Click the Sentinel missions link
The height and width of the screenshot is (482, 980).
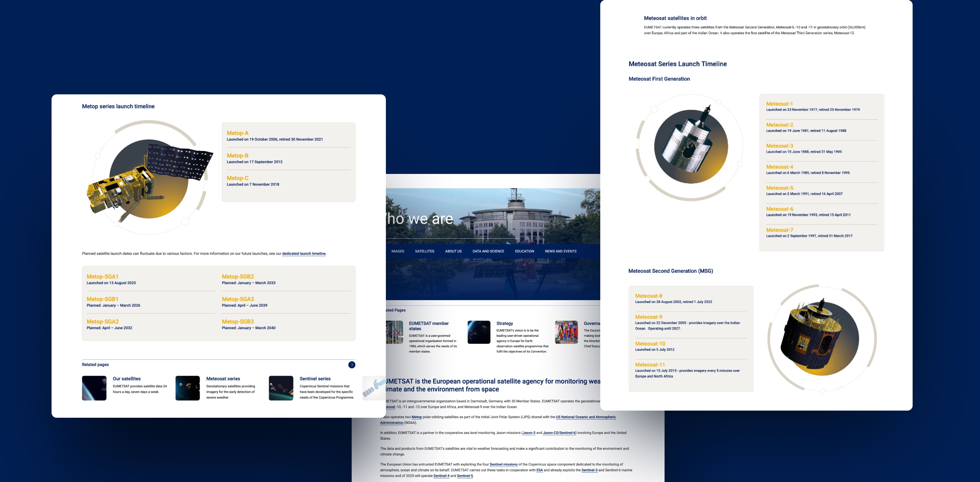click(x=503, y=464)
